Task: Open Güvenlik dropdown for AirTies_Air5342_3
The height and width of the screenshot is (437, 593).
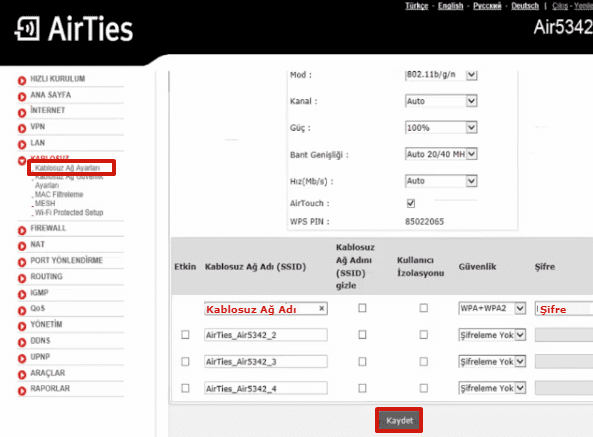Action: 492,362
